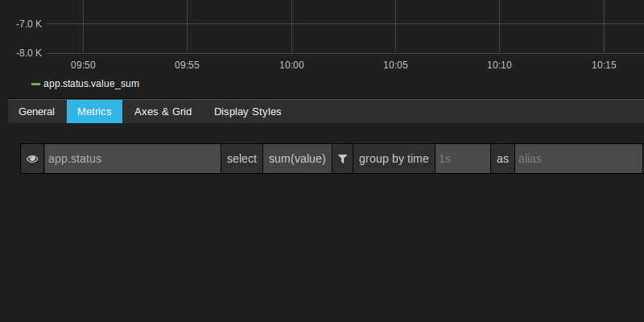The width and height of the screenshot is (644, 322).
Task: Open the filter funnel icon in query row
Action: 343,159
